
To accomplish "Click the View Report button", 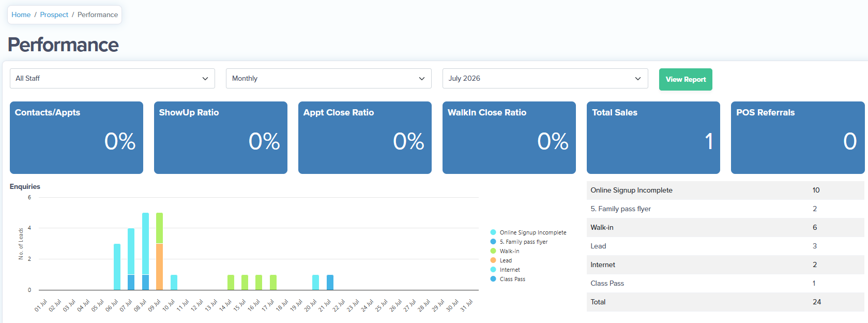I will 686,79.
